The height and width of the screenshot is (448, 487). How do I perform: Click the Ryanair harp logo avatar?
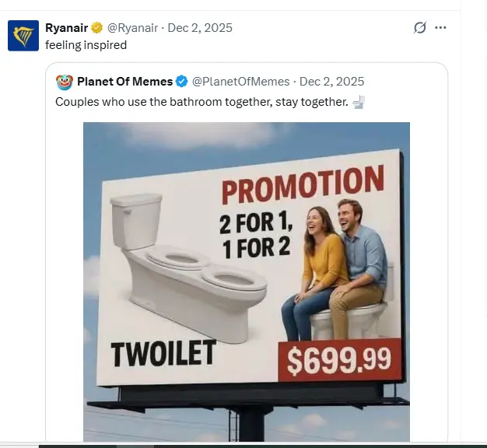click(23, 36)
